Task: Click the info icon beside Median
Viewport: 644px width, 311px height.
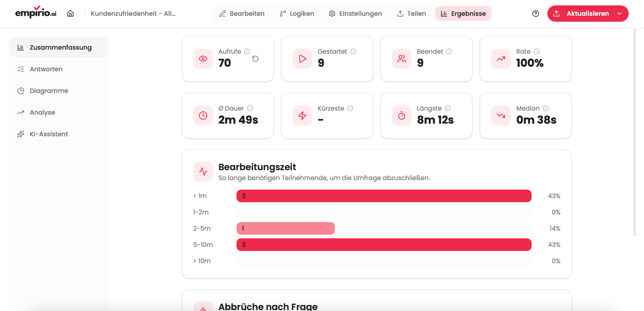Action: 545,108
